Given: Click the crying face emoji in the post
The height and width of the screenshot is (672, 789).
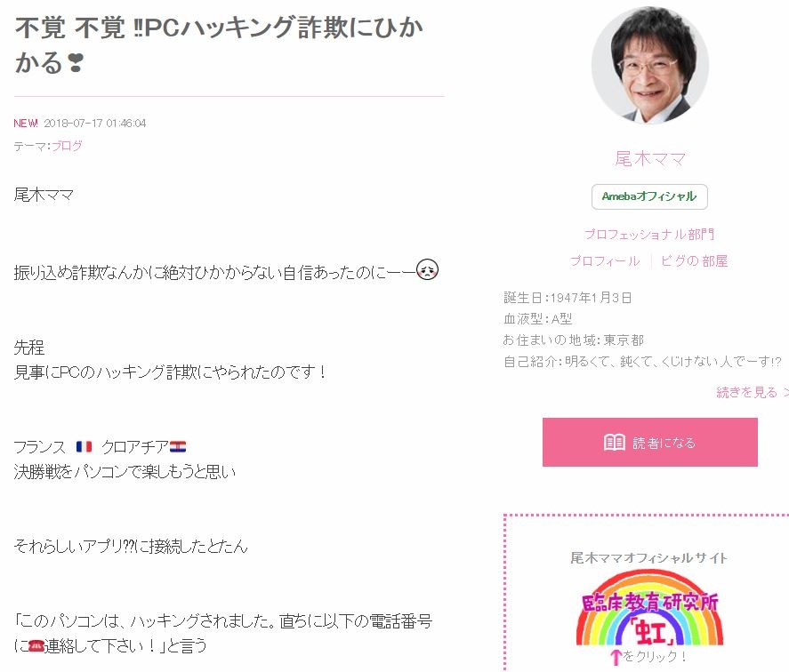Looking at the screenshot, I should (427, 269).
